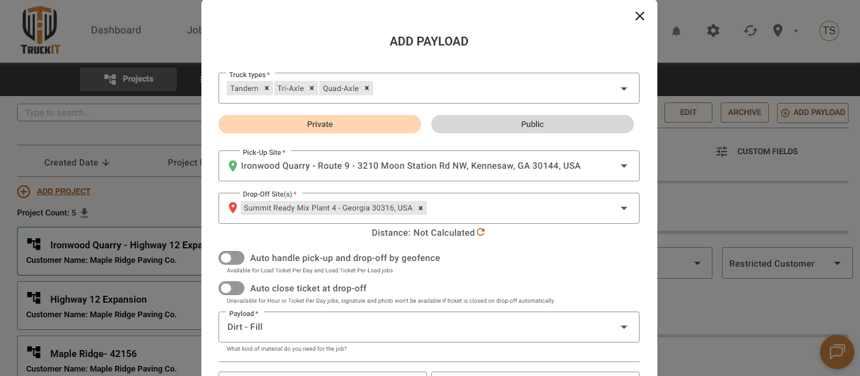This screenshot has width=860, height=376.
Task: Click the Project Count: 5 label
Action: click(47, 213)
